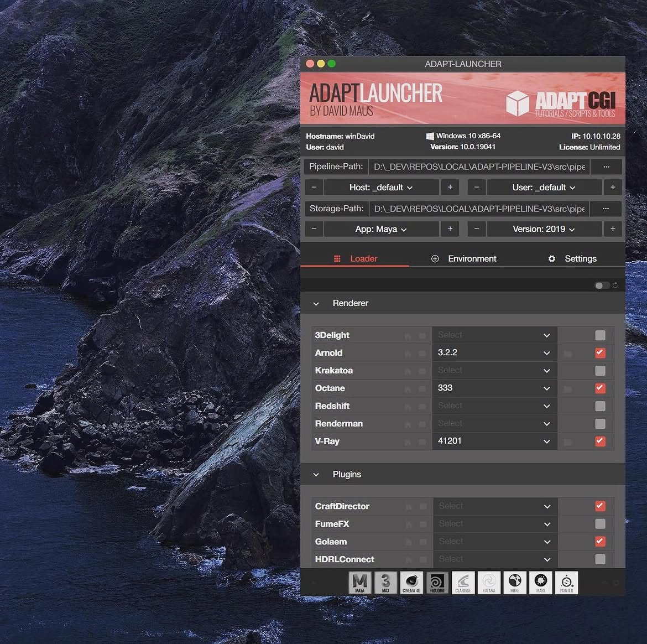Open the folder icon in V-Ray row

point(568,442)
